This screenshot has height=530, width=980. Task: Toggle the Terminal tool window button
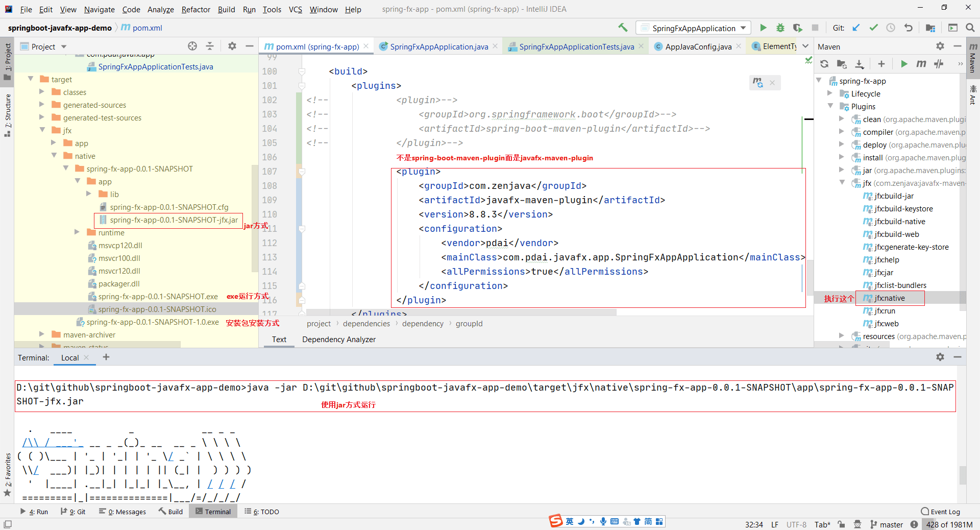(213, 512)
